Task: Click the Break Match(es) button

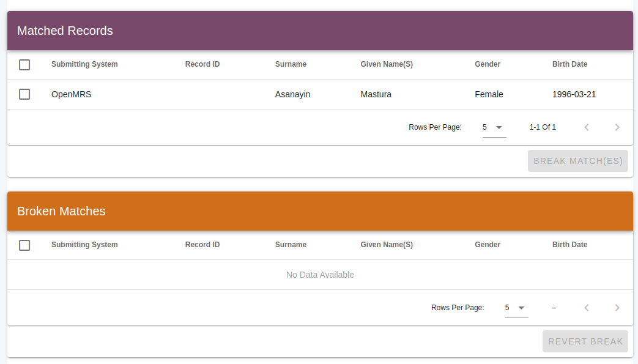Action: (x=577, y=161)
